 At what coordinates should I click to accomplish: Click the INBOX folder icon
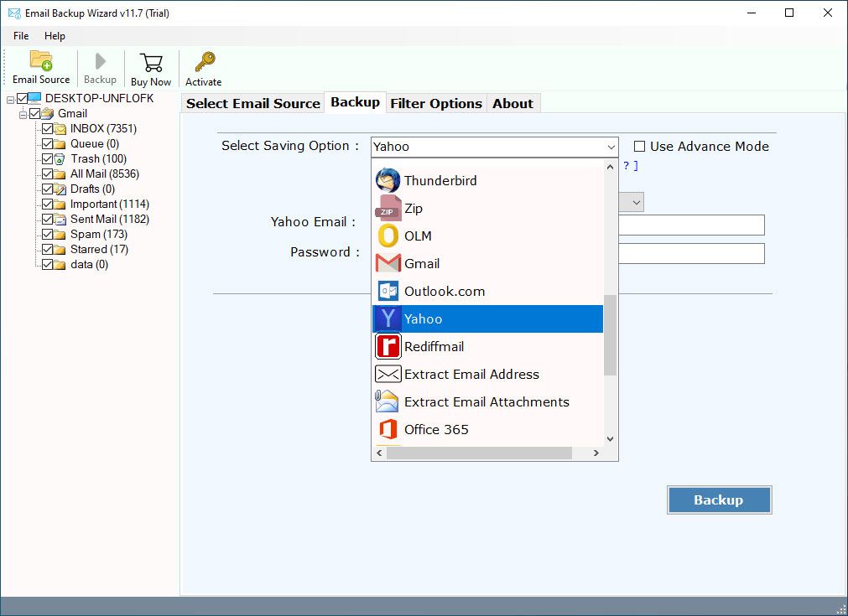[x=60, y=128]
